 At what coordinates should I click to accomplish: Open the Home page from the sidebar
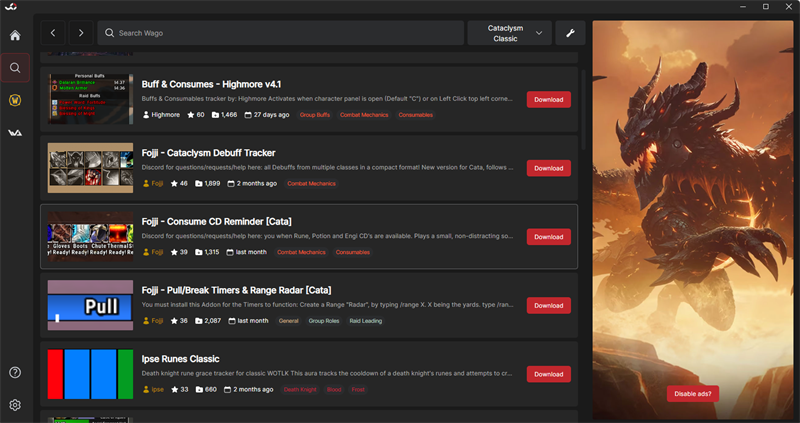tap(15, 36)
